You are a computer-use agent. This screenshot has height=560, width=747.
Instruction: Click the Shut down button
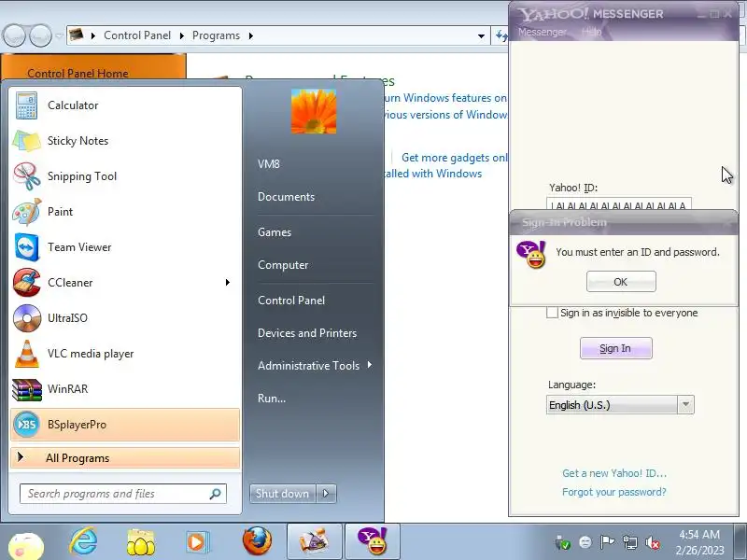(283, 494)
